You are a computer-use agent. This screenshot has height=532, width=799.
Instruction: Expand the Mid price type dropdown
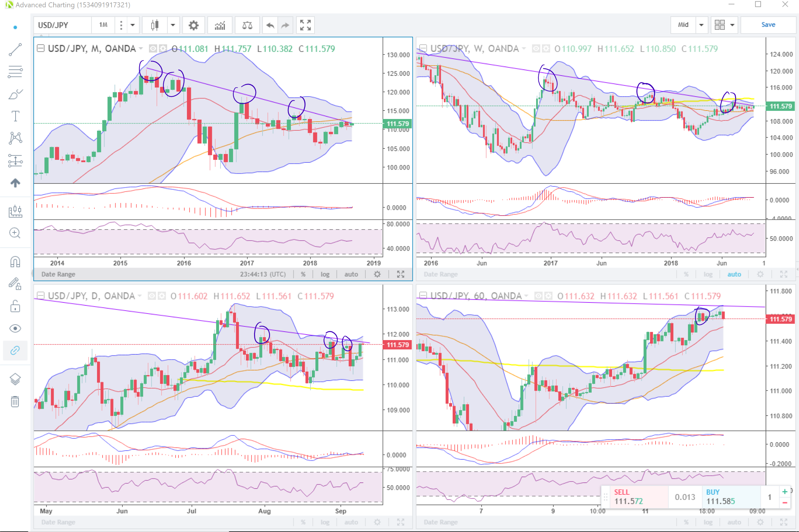pyautogui.click(x=701, y=25)
